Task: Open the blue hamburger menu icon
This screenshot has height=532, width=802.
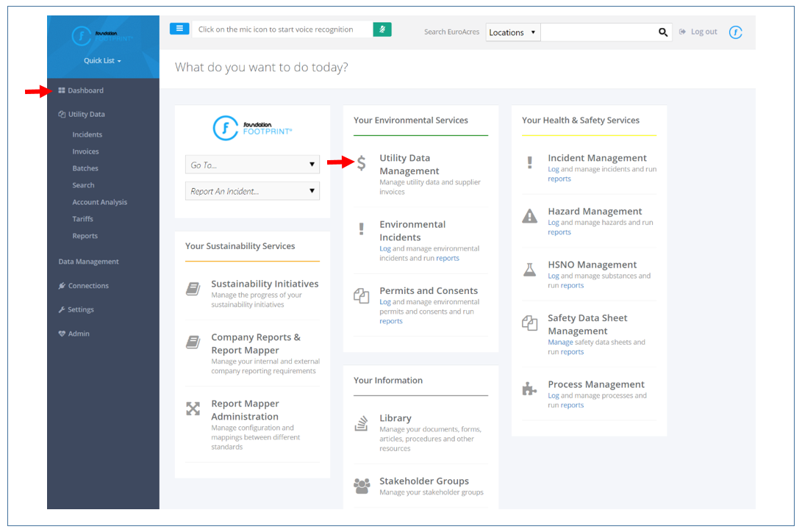Action: pyautogui.click(x=179, y=28)
